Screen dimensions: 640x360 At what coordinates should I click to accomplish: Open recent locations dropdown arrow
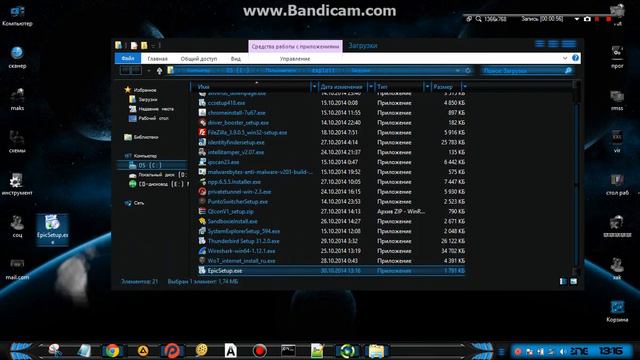pos(149,71)
